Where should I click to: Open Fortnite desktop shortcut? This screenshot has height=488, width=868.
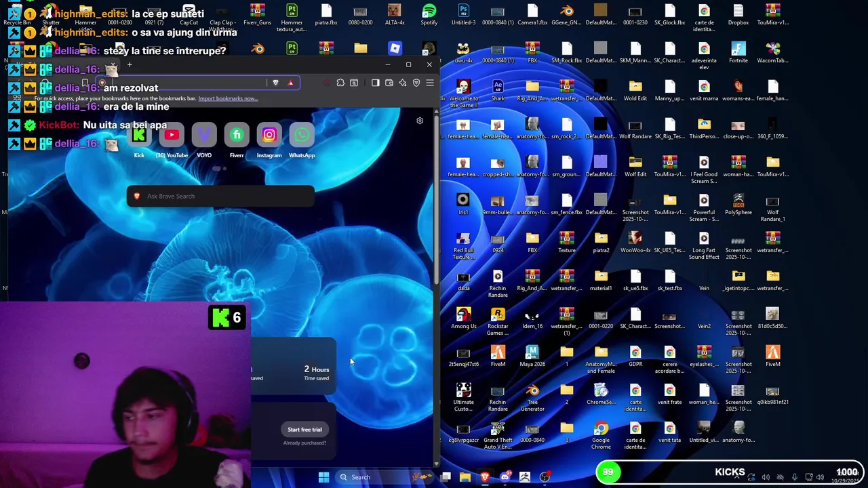pyautogui.click(x=738, y=53)
